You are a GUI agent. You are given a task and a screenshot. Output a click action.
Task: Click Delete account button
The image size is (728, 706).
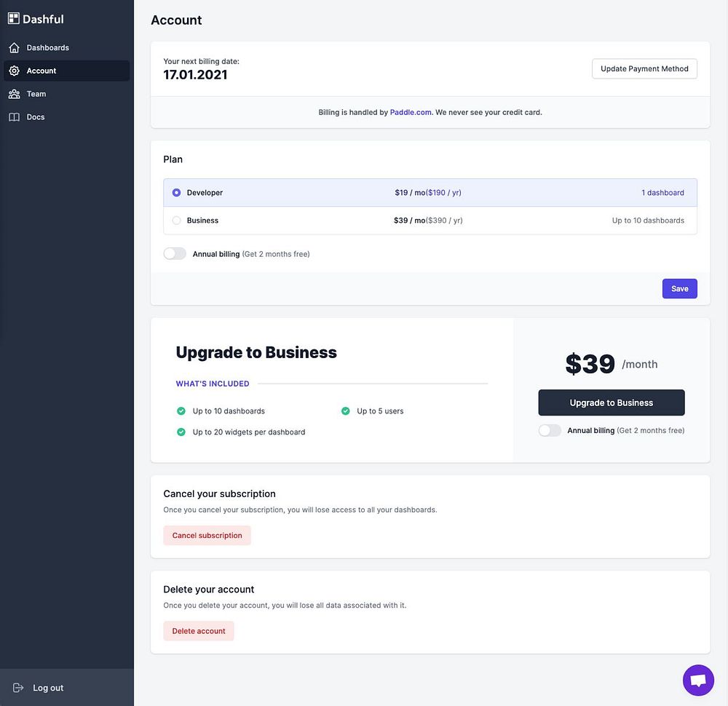pos(199,631)
